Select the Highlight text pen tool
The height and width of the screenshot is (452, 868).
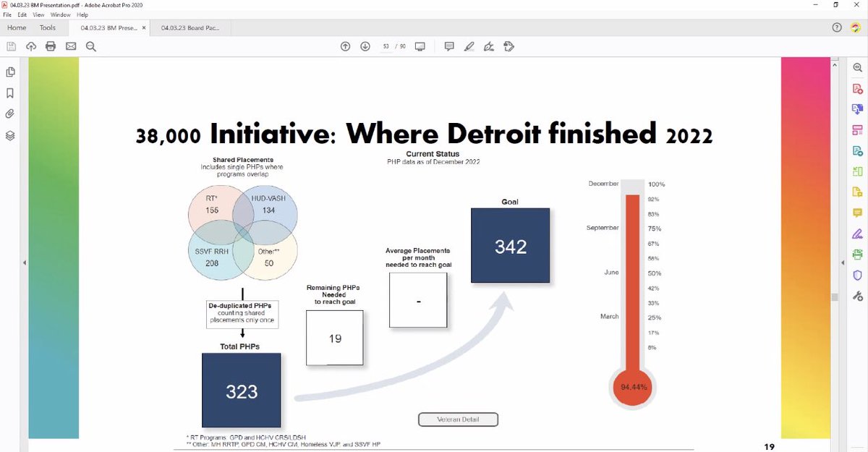[469, 46]
